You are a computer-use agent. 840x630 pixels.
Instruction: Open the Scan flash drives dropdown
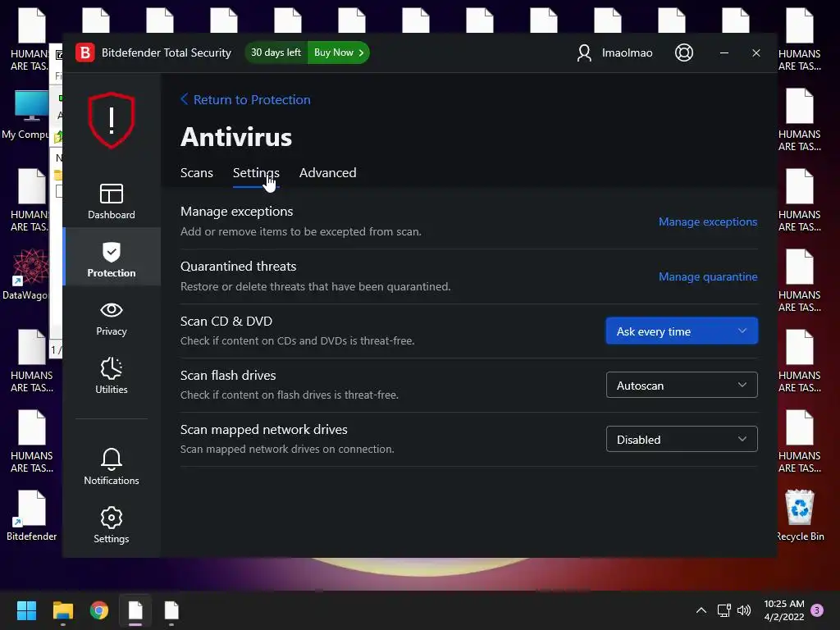[x=682, y=386]
